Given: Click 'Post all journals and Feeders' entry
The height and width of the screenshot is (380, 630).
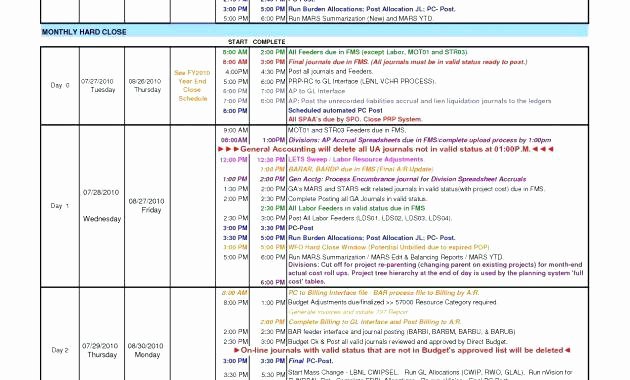Looking at the screenshot, I should click(331, 72).
